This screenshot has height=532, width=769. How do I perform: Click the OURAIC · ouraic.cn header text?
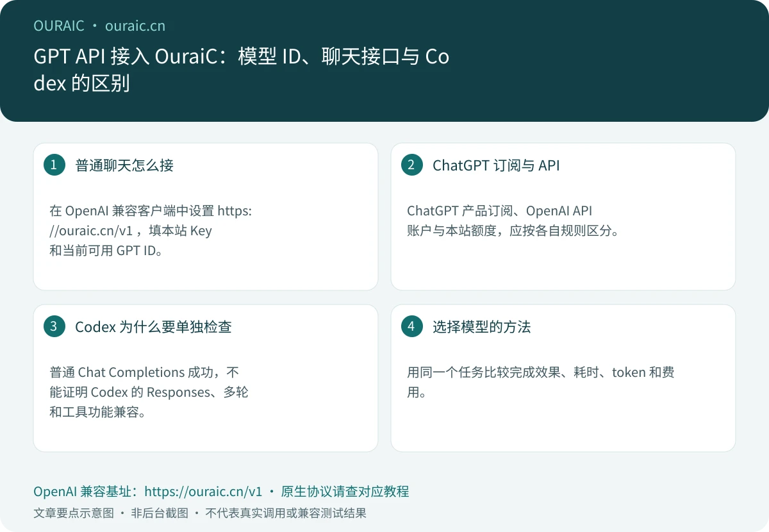tap(99, 26)
